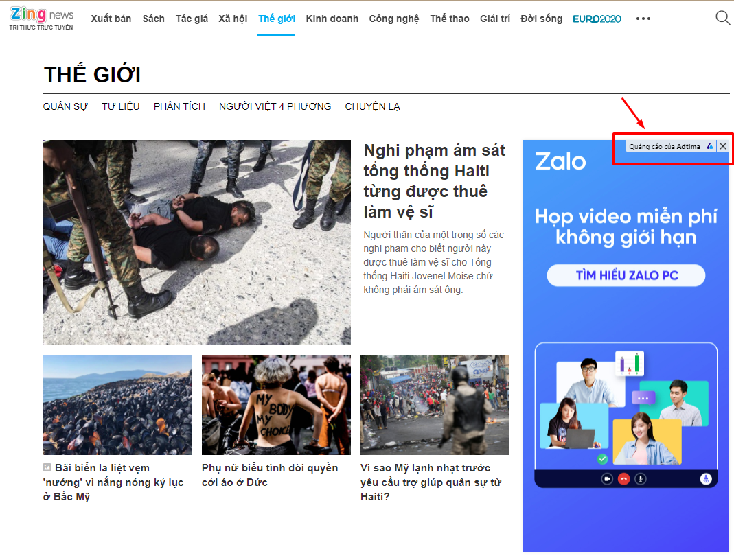734x560 pixels.
Task: Open the PHÂN TÍCH subcategory
Action: 179,106
